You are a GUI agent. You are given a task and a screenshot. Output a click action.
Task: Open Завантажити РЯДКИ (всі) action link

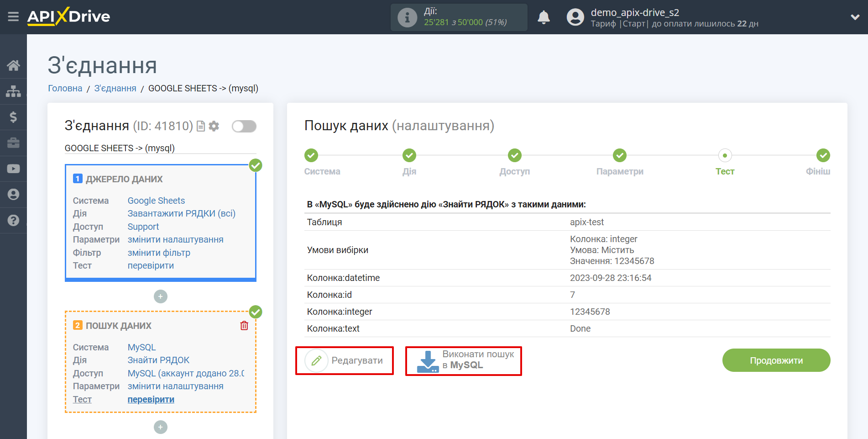pyautogui.click(x=181, y=213)
